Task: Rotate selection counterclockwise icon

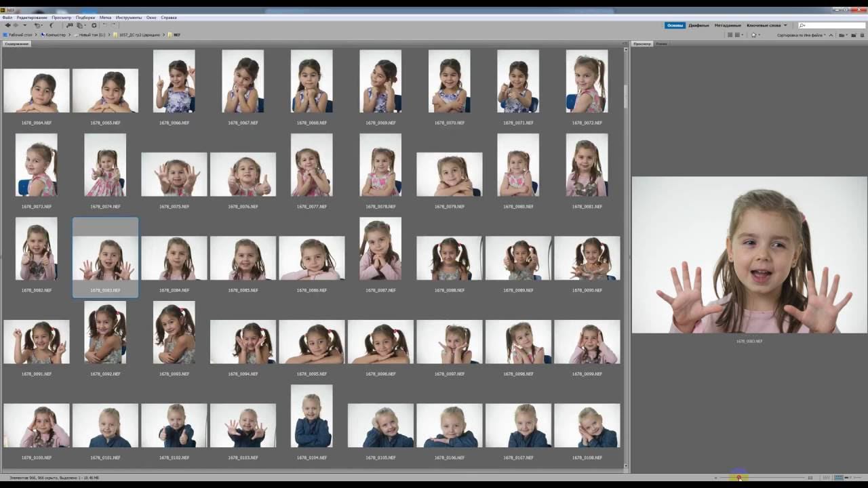Action: (105, 25)
